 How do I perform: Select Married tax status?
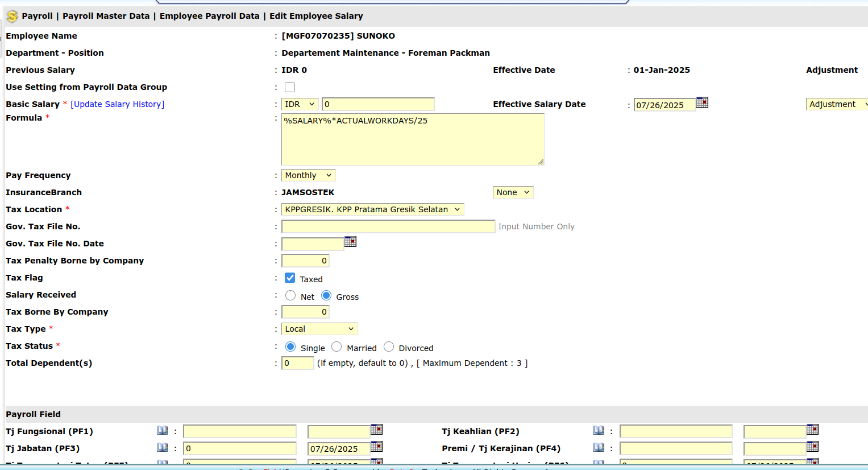click(x=337, y=347)
